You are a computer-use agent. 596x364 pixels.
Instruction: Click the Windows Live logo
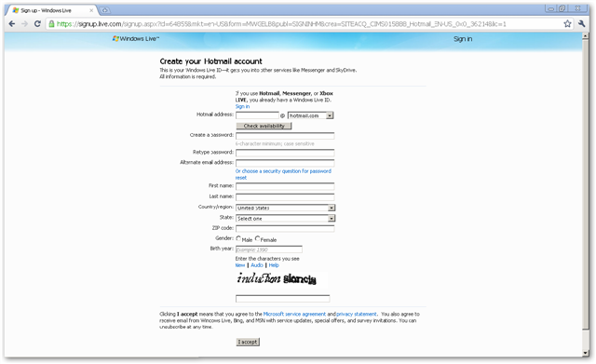pyautogui.click(x=136, y=39)
